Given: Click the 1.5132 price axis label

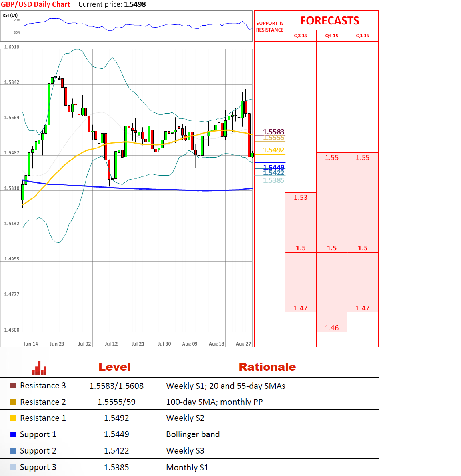Looking at the screenshot, I should pyautogui.click(x=12, y=224).
